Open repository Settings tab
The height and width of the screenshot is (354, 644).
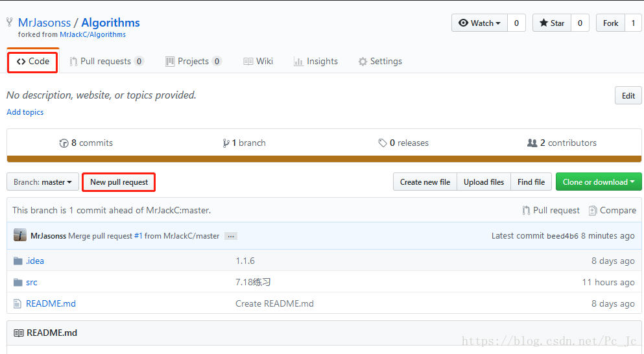point(380,62)
